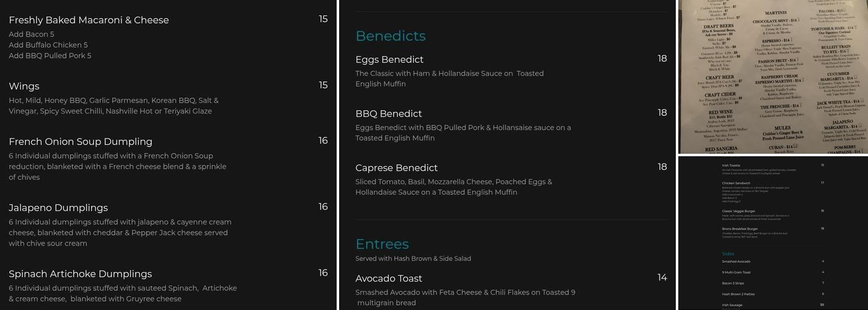Select Spinach Artichoke Dumplings
The width and height of the screenshot is (868, 310).
tap(80, 274)
